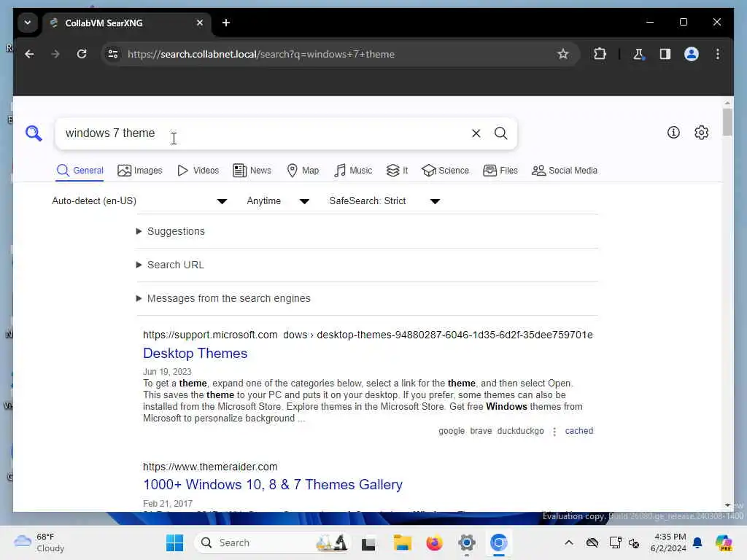Switch to Science category

(x=446, y=171)
